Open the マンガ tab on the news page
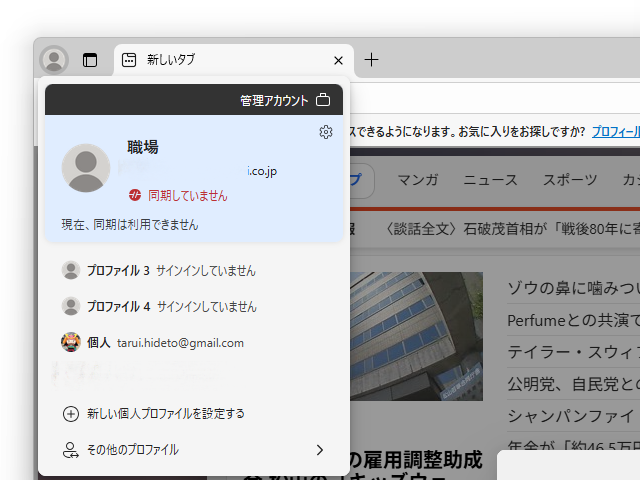 pyautogui.click(x=418, y=180)
